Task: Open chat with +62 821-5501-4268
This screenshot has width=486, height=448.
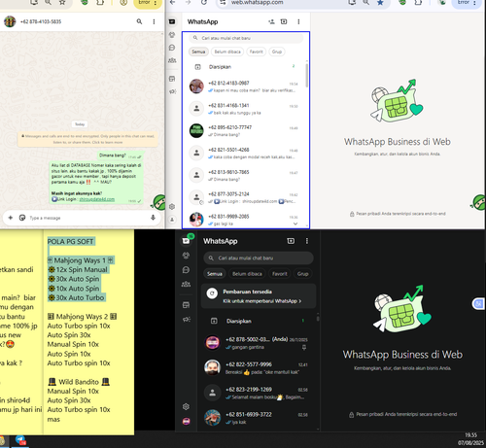Action: pos(246,154)
